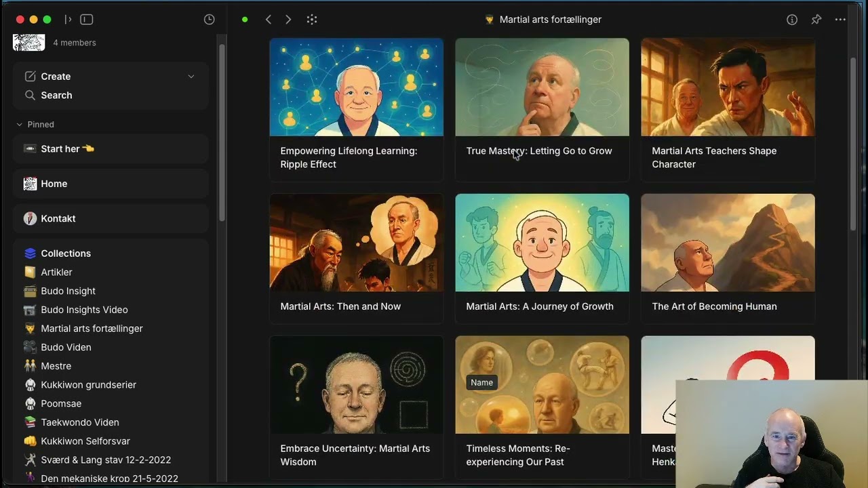The height and width of the screenshot is (488, 868).
Task: Open True Mastery card image
Action: click(542, 87)
